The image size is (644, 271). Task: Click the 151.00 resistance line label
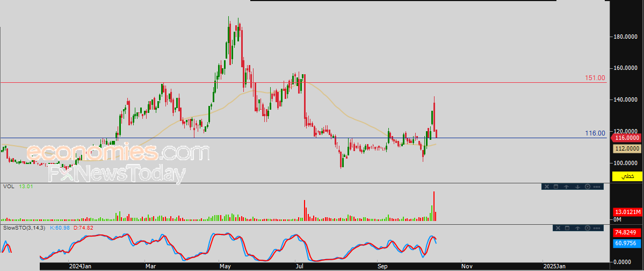[595, 78]
